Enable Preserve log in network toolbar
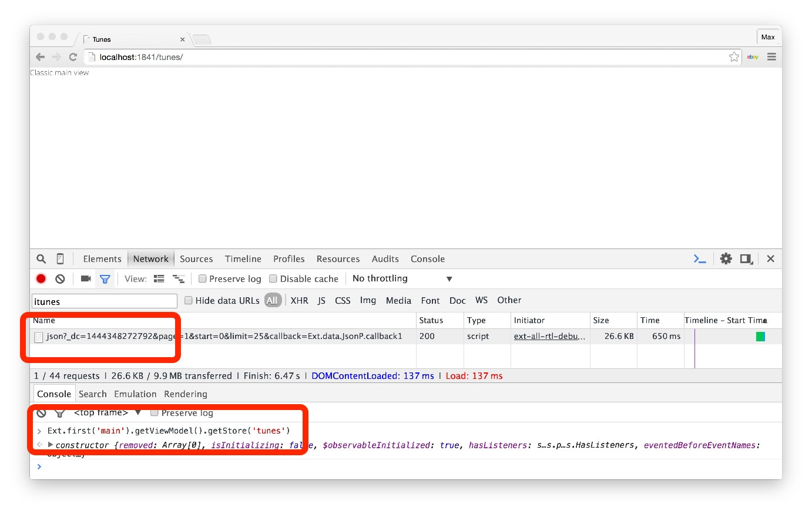The width and height of the screenshot is (812, 514). point(203,279)
